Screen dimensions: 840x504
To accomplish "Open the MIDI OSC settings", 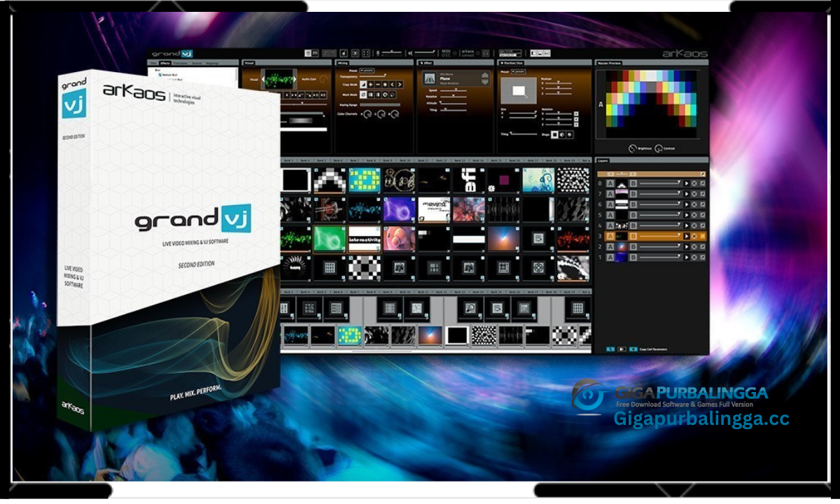I will pyautogui.click(x=446, y=53).
